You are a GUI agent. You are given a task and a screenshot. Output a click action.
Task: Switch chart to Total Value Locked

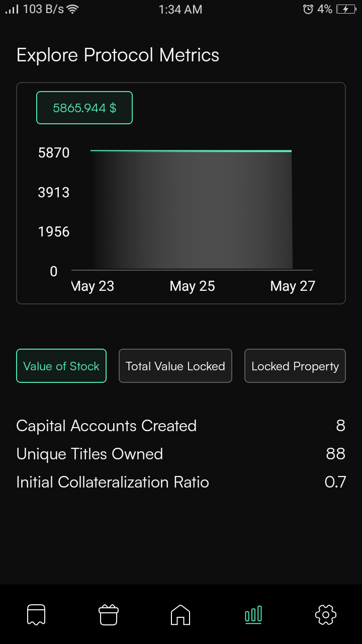pyautogui.click(x=175, y=366)
